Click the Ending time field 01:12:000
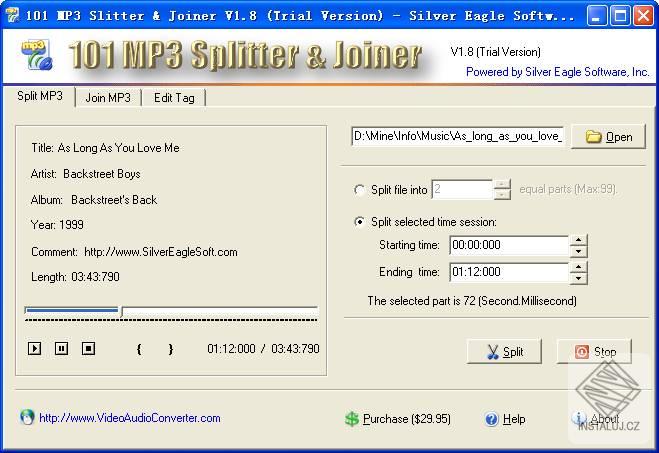659x453 pixels. (509, 272)
